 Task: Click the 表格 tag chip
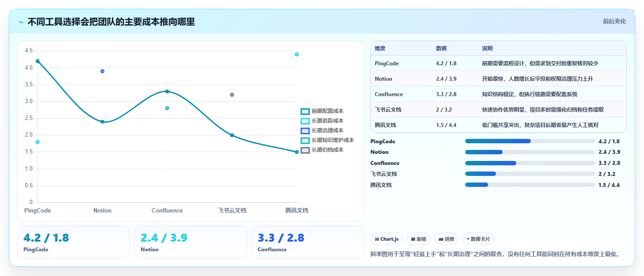(418, 239)
